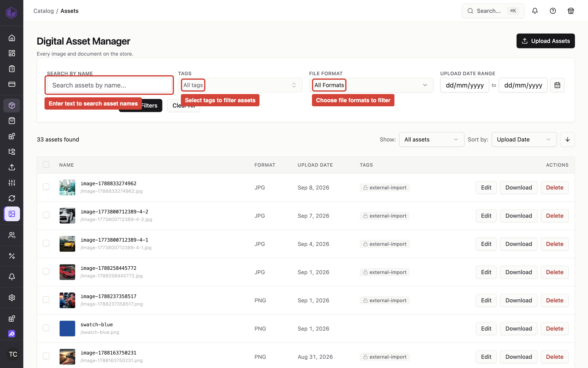
Task: Set the upload date range start field
Action: pos(464,85)
